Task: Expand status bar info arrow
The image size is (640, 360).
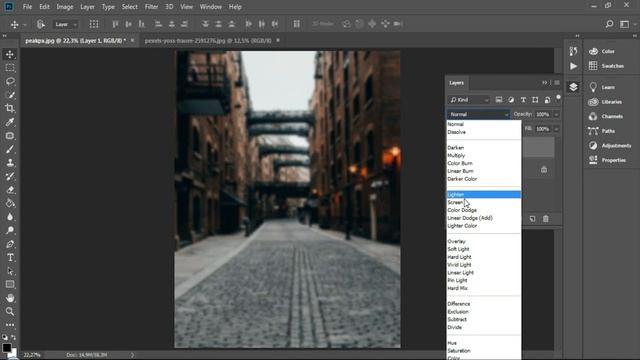Action: pyautogui.click(x=132, y=355)
